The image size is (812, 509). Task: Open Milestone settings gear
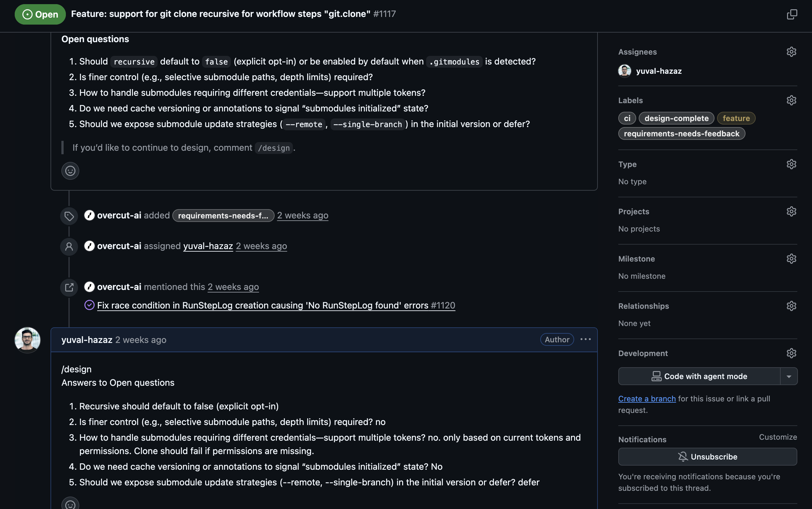pyautogui.click(x=791, y=259)
